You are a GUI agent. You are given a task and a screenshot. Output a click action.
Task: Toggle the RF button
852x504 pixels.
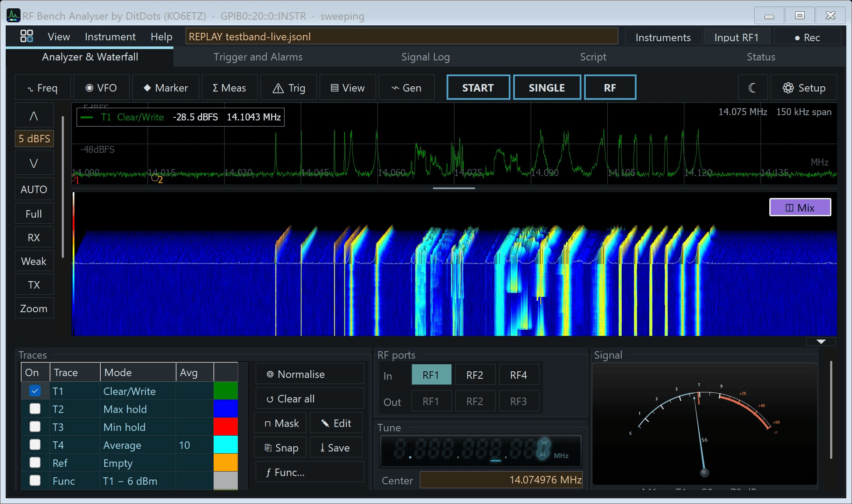click(x=610, y=88)
